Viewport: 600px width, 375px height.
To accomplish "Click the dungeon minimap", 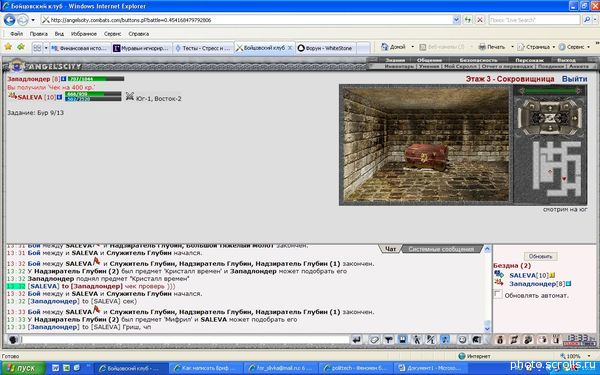I will (557, 169).
